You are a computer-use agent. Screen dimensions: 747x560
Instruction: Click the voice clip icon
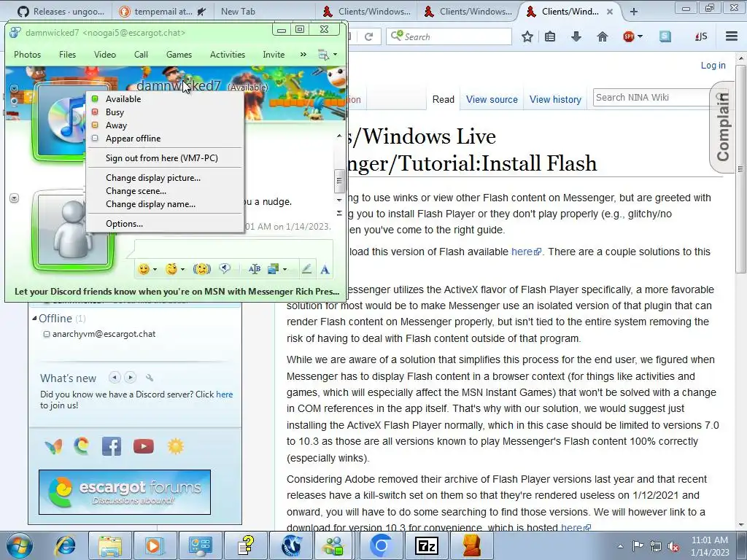click(x=225, y=269)
